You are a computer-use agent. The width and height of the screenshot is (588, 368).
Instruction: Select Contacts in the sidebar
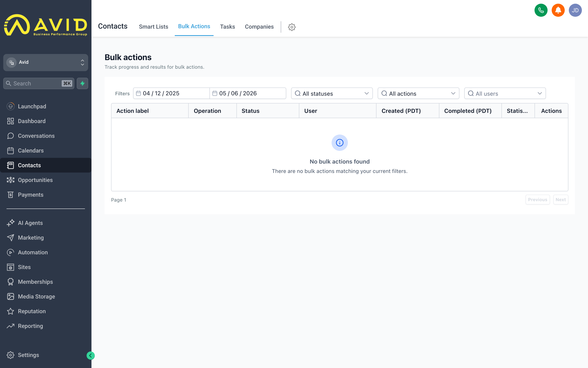click(x=46, y=165)
